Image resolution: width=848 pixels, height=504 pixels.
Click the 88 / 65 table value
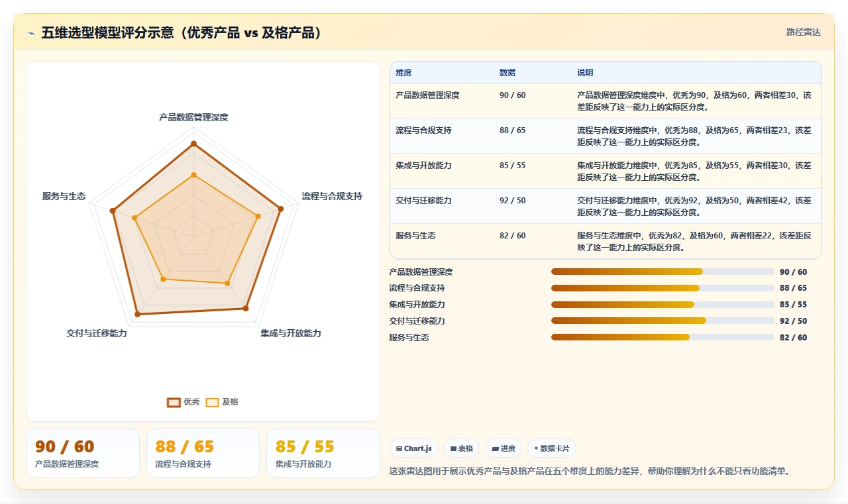pos(512,130)
